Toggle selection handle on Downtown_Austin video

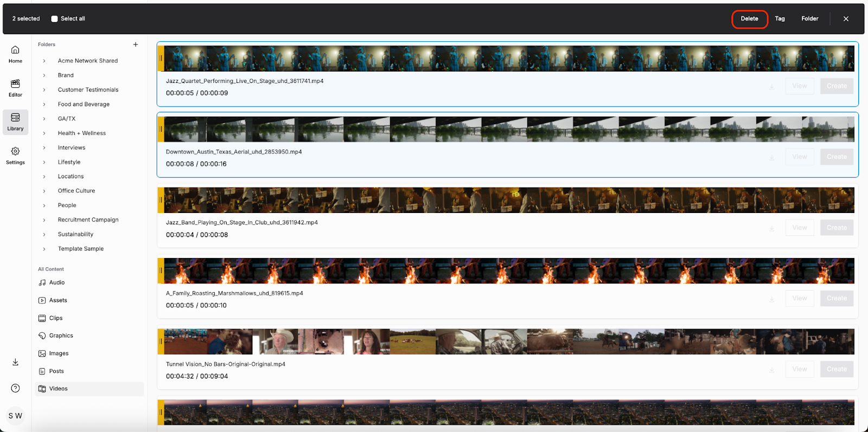161,129
